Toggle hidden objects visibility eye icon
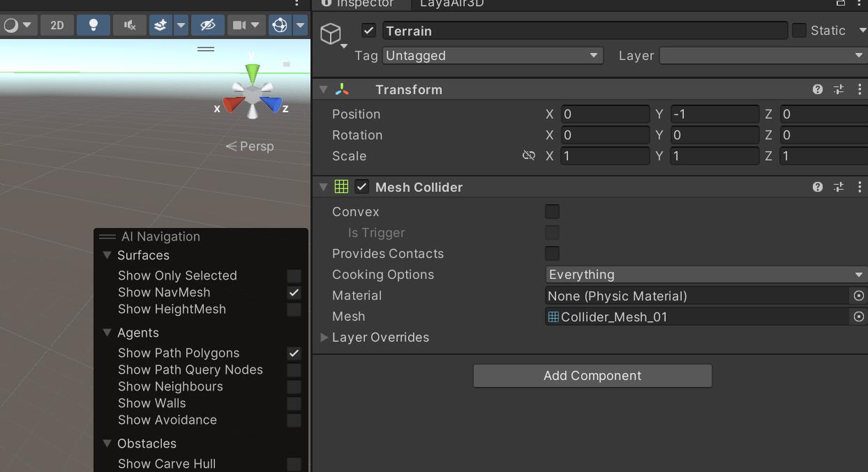The height and width of the screenshot is (472, 868). [x=207, y=25]
